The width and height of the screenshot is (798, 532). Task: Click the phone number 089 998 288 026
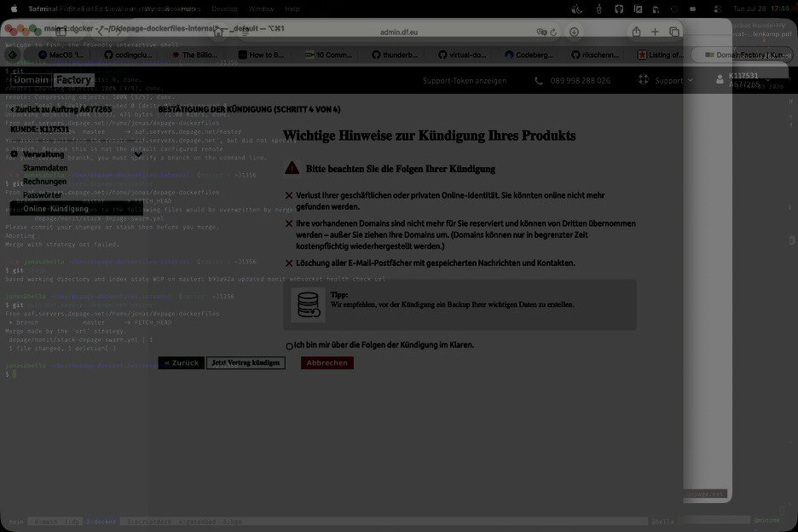tap(581, 80)
